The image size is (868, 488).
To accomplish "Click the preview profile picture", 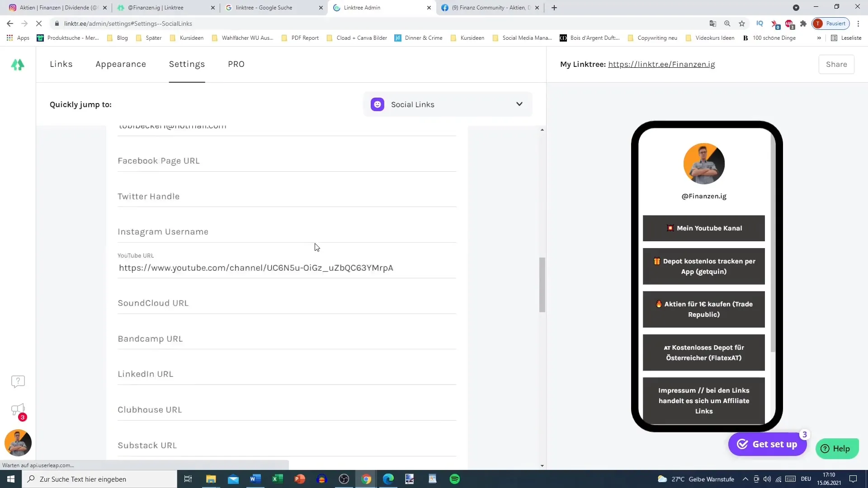I will pyautogui.click(x=704, y=164).
